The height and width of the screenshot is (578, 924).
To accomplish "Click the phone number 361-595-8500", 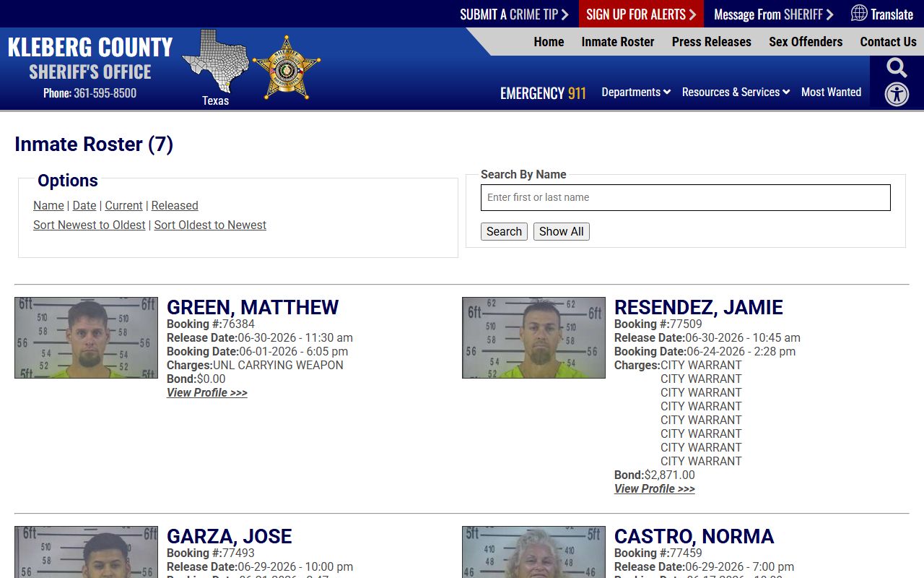I will click(x=105, y=93).
